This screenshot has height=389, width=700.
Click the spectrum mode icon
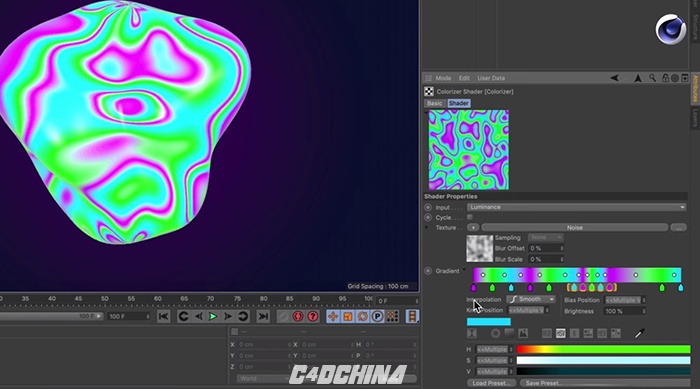tap(509, 333)
